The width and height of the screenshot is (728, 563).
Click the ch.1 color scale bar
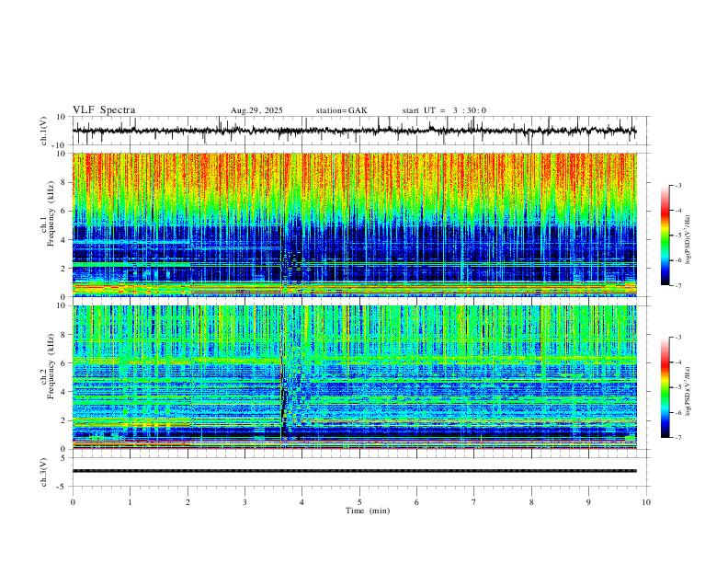665,235
